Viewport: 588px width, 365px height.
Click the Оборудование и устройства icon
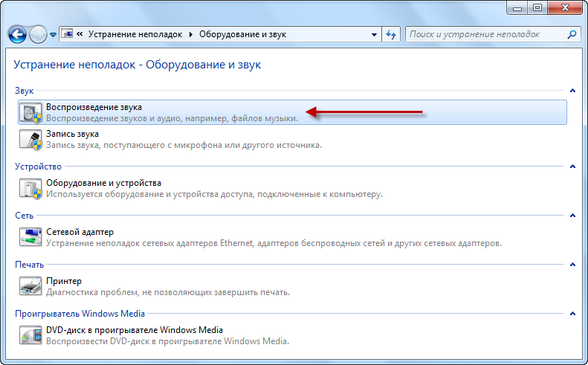(30, 188)
